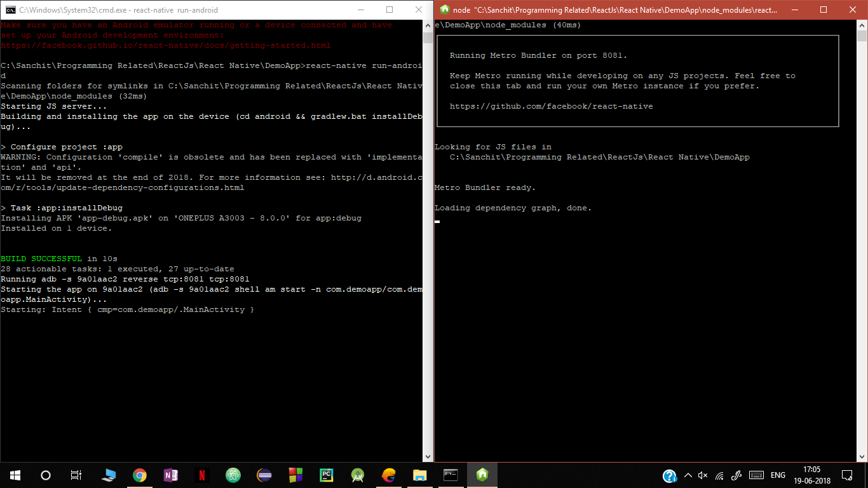
Task: Click the '> Configure project :app' line
Action: 62,147
